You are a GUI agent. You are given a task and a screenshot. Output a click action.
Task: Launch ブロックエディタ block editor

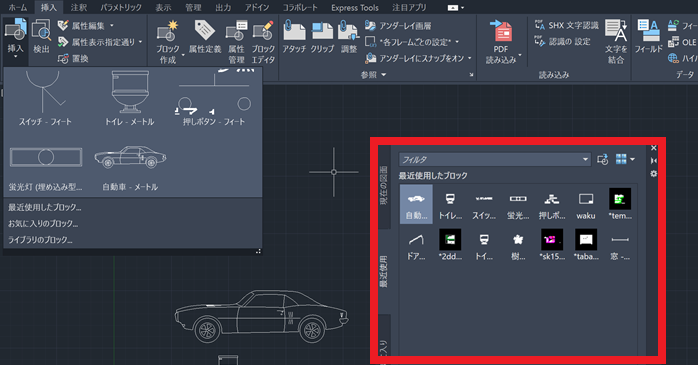263,43
